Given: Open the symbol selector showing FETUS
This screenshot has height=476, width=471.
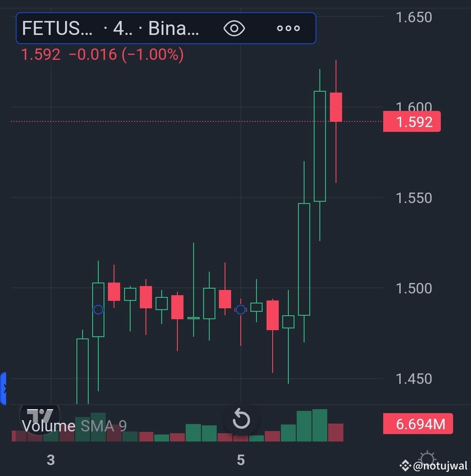Looking at the screenshot, I should [x=57, y=28].
